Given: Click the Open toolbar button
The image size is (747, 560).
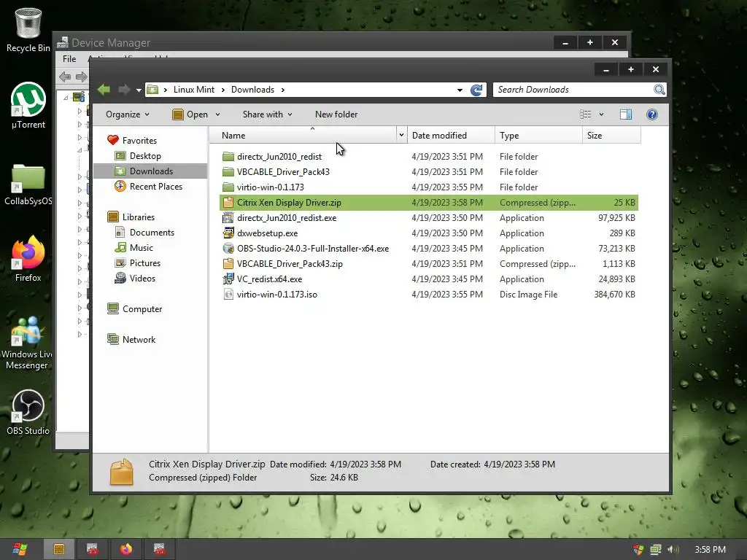Looking at the screenshot, I should coord(190,114).
